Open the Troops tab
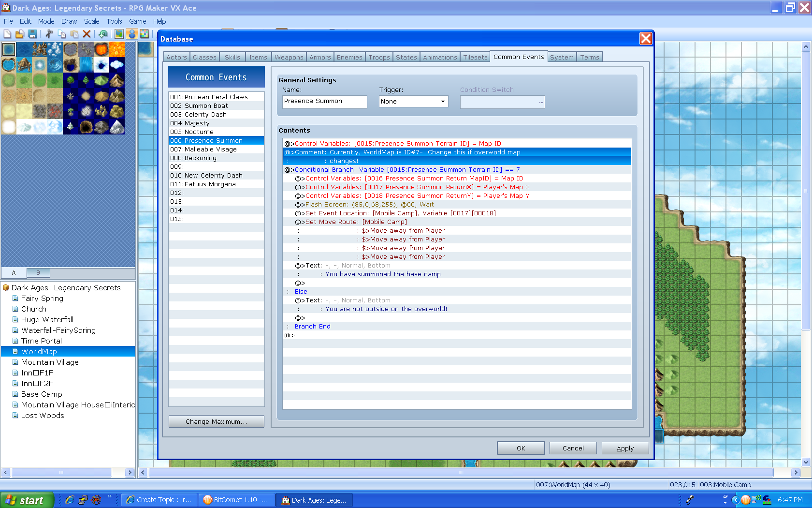 pos(379,57)
